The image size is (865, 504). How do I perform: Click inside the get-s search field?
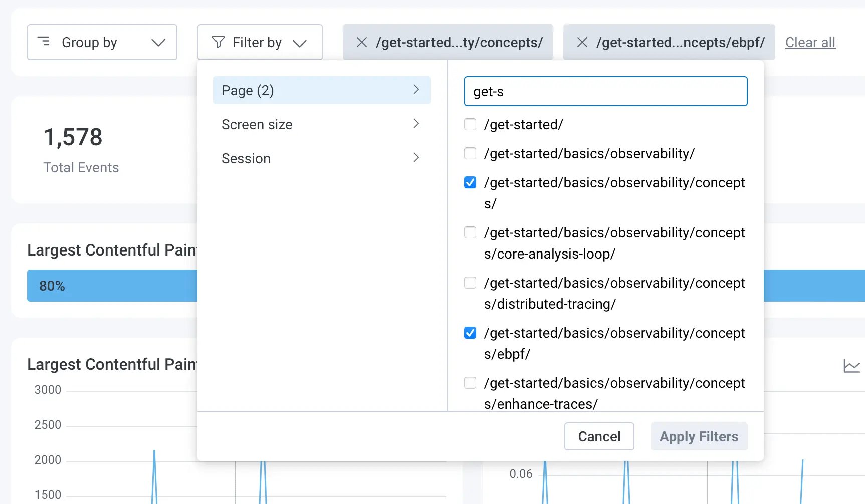tap(605, 91)
